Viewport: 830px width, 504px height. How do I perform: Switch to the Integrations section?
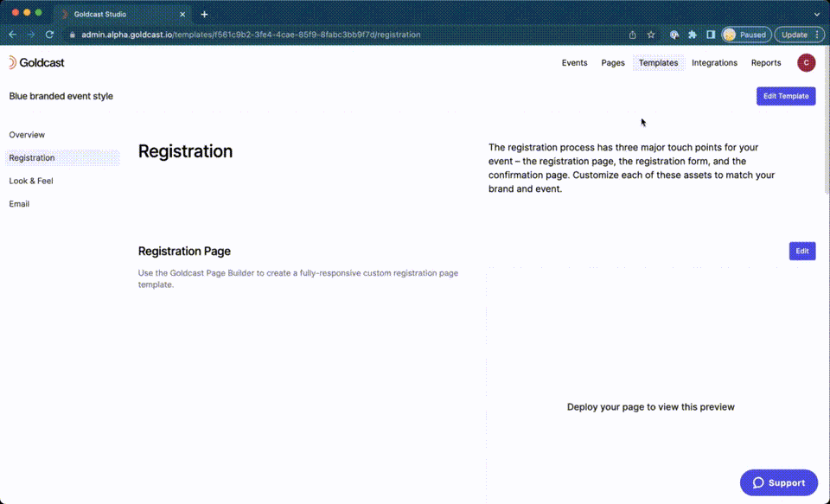click(x=714, y=62)
